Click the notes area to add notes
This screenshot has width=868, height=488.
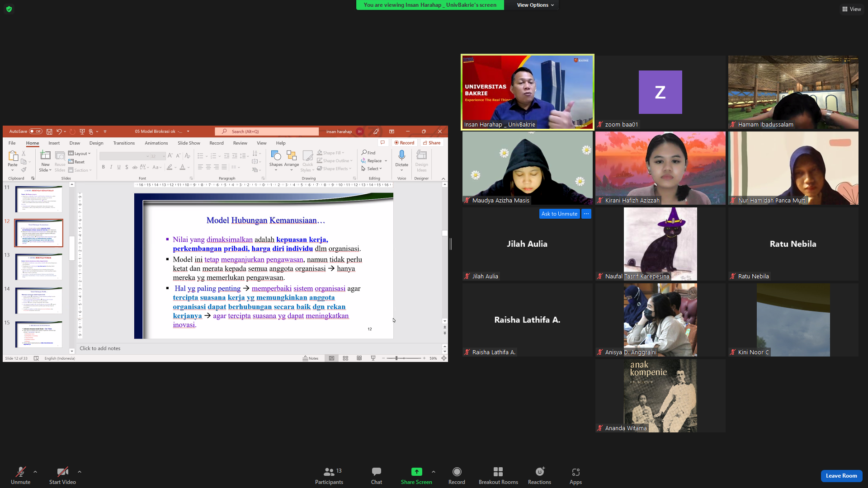(258, 348)
